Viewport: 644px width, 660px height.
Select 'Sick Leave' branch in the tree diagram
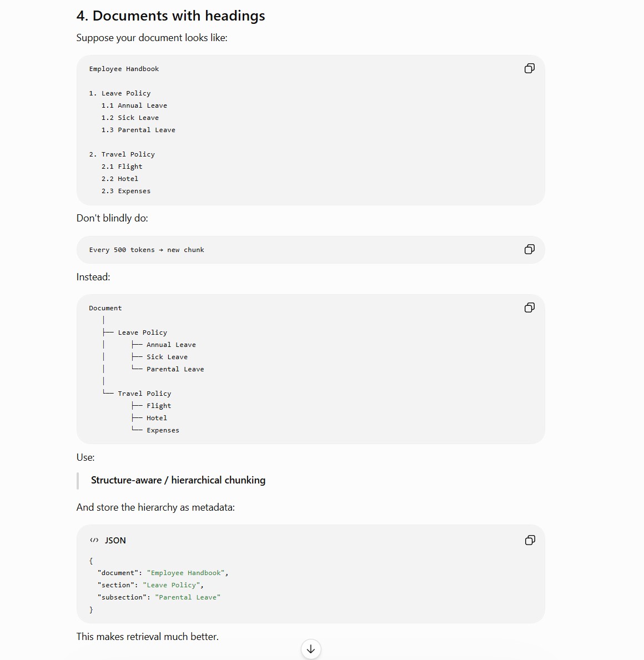pos(167,357)
